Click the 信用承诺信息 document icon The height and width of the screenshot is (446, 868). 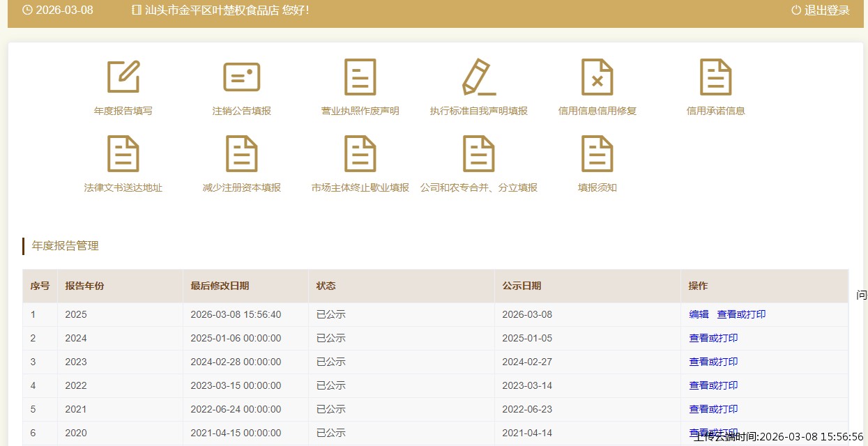coord(715,77)
